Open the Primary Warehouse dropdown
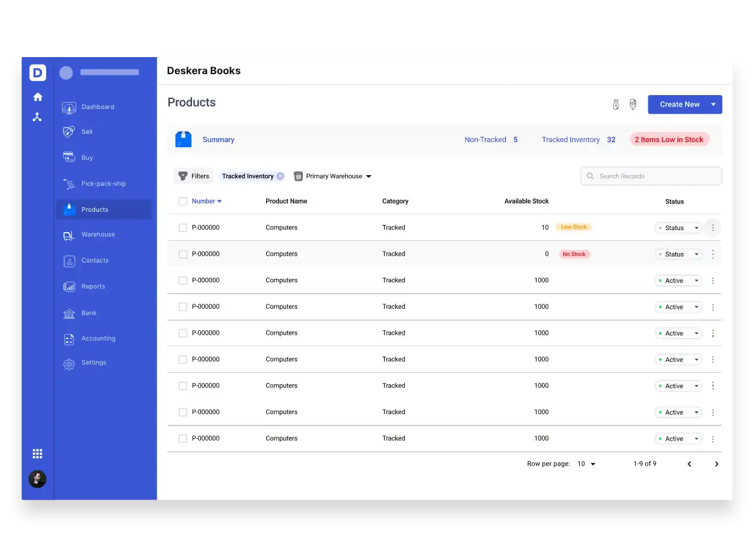The width and height of the screenshot is (756, 558). (333, 176)
